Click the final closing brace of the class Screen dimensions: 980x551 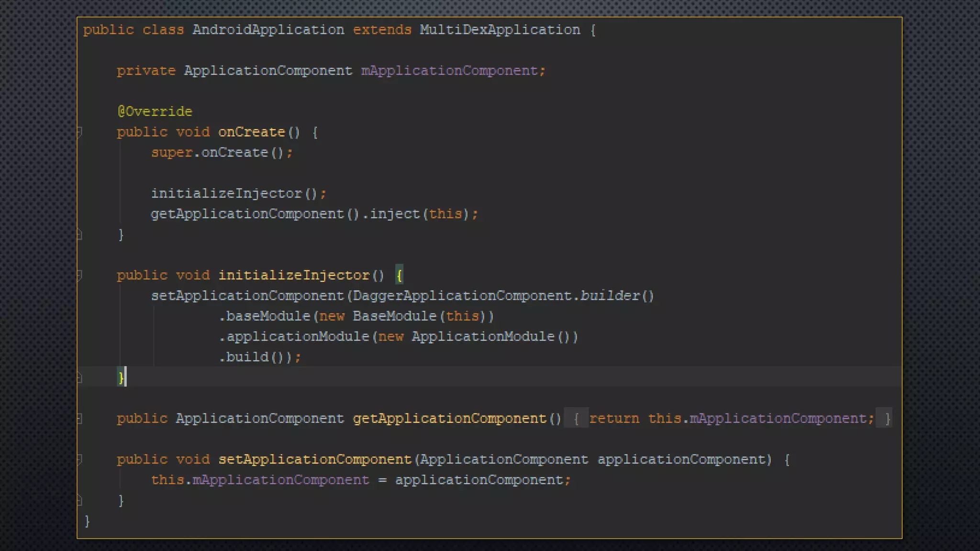pos(87,521)
